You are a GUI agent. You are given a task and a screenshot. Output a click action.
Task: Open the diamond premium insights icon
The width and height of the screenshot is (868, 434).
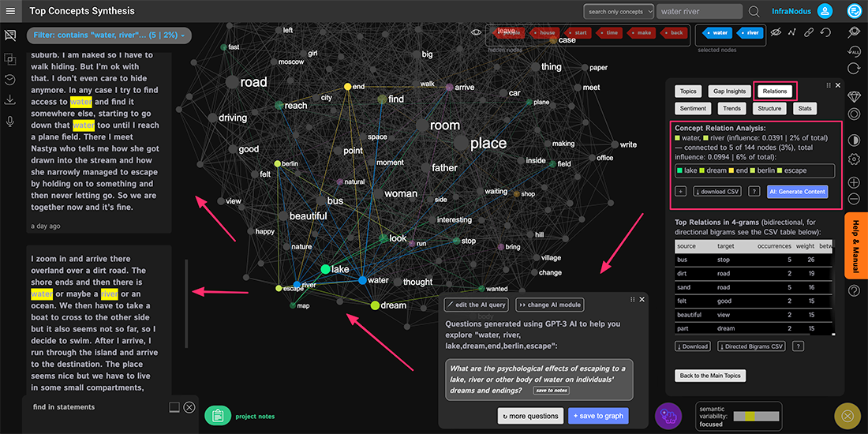tap(854, 96)
